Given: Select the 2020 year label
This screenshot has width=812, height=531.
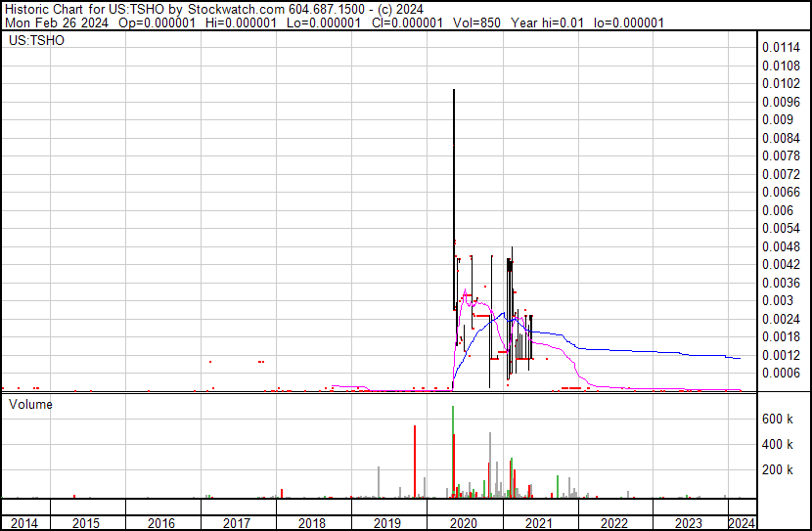Looking at the screenshot, I should pyautogui.click(x=464, y=523).
